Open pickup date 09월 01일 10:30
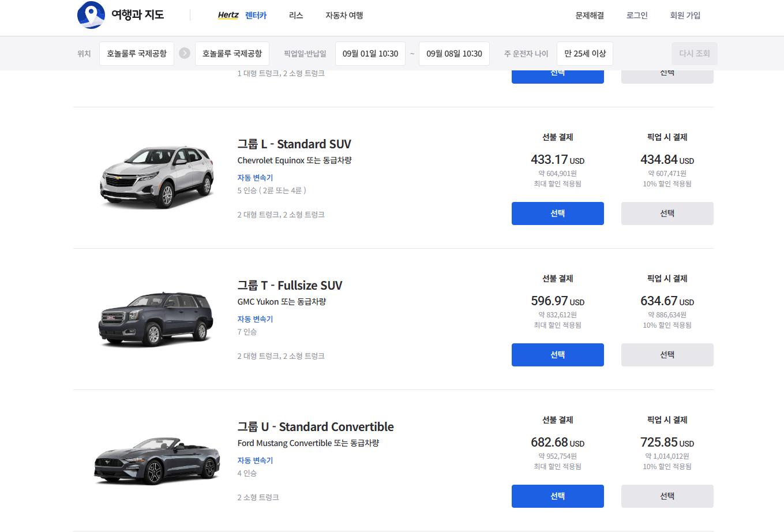 pyautogui.click(x=370, y=54)
